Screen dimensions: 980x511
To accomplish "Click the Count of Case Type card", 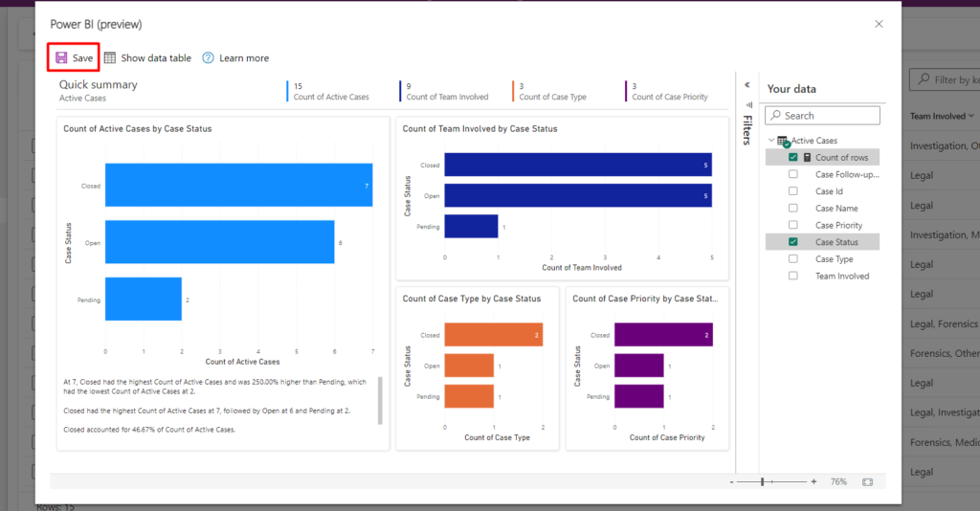I will point(550,91).
